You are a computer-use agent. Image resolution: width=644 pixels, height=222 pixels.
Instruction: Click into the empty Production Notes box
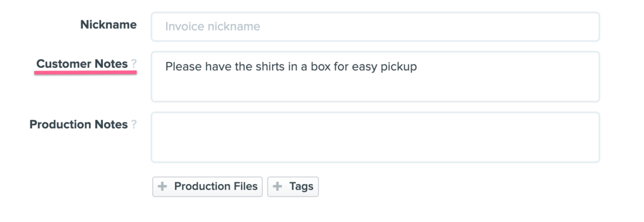pyautogui.click(x=375, y=137)
